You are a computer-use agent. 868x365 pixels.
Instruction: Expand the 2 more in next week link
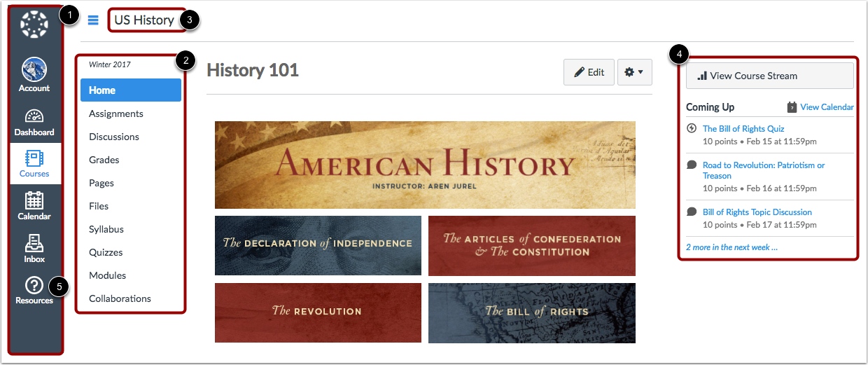tap(731, 247)
